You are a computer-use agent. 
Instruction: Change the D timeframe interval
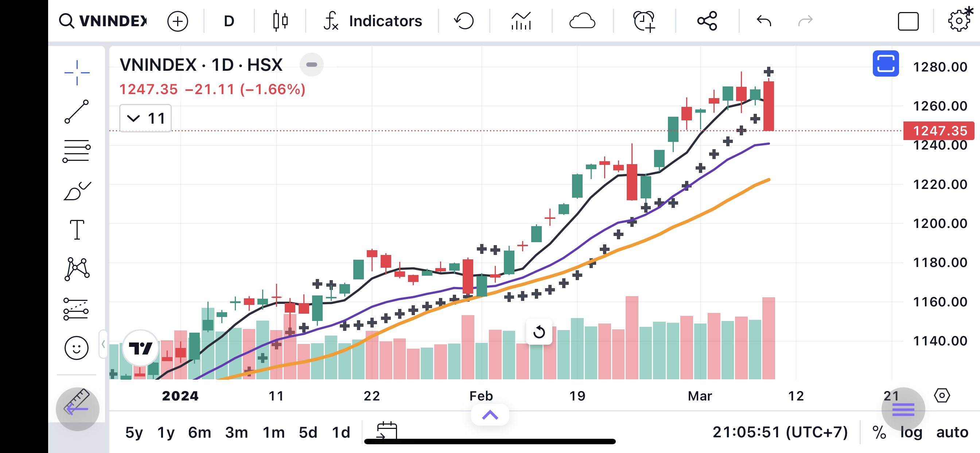[229, 21]
